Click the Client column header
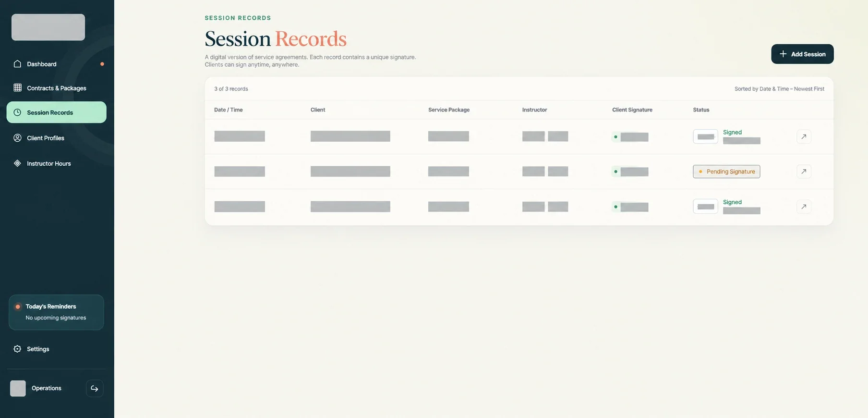 [318, 110]
